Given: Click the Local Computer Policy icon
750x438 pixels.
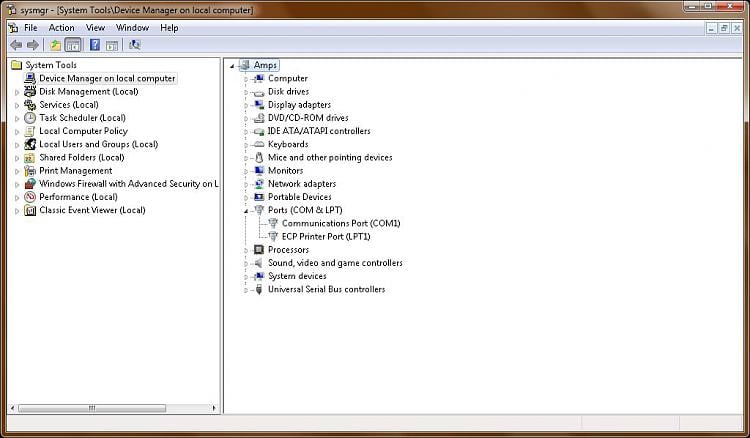Looking at the screenshot, I should (30, 131).
